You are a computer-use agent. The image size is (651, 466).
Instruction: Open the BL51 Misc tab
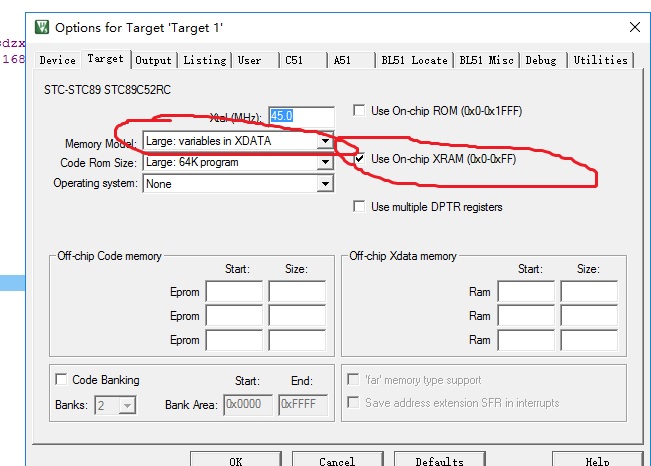coord(486,60)
